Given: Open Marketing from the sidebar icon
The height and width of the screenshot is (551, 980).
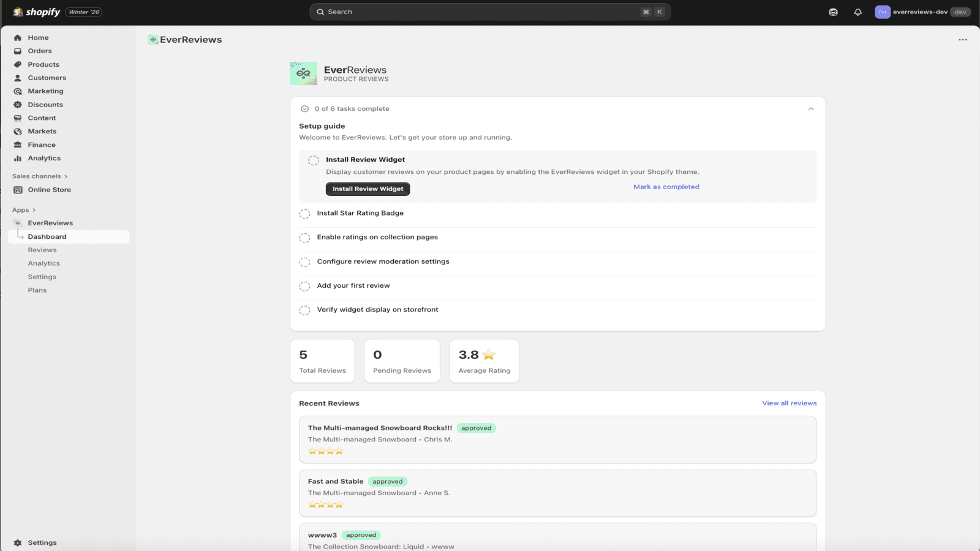Looking at the screenshot, I should (x=17, y=91).
